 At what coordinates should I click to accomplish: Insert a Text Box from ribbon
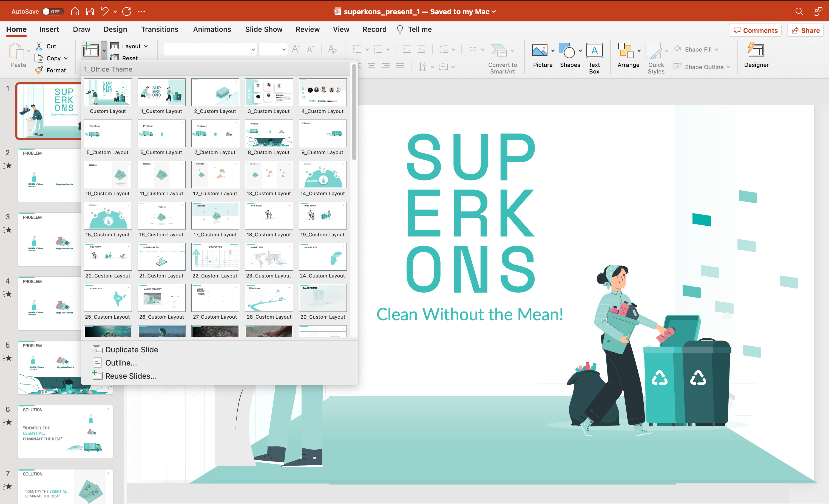tap(594, 51)
